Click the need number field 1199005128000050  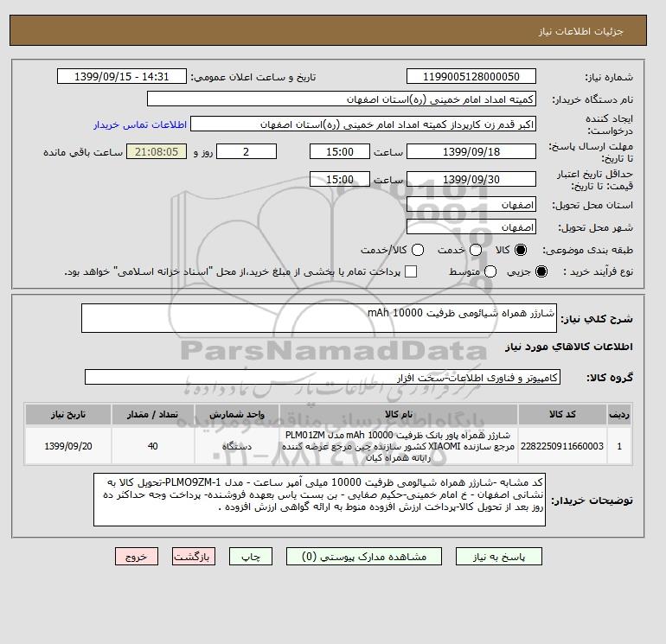click(x=471, y=77)
